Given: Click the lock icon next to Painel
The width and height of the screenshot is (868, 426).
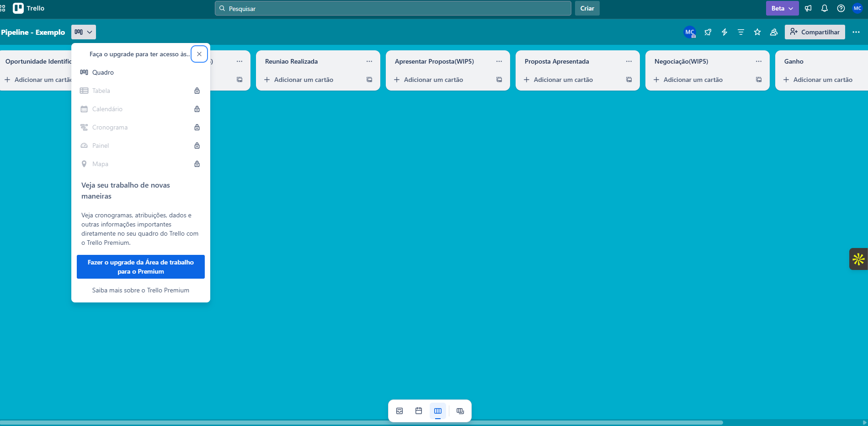Looking at the screenshot, I should tap(197, 146).
